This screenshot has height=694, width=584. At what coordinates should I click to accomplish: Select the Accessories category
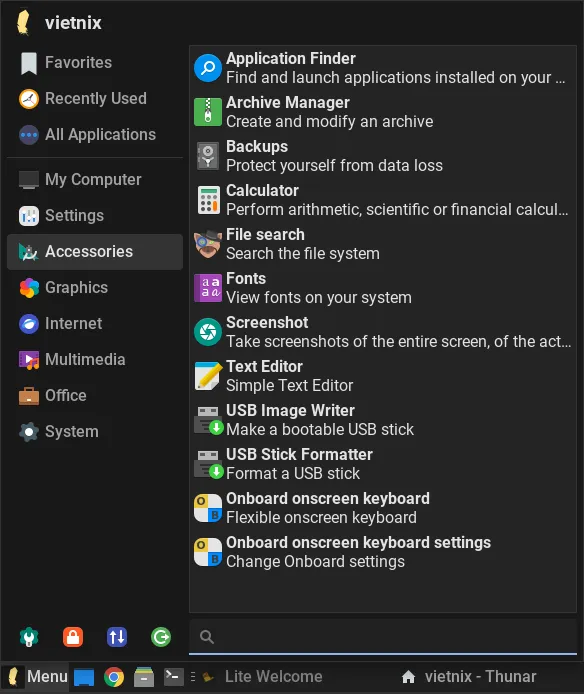point(95,252)
